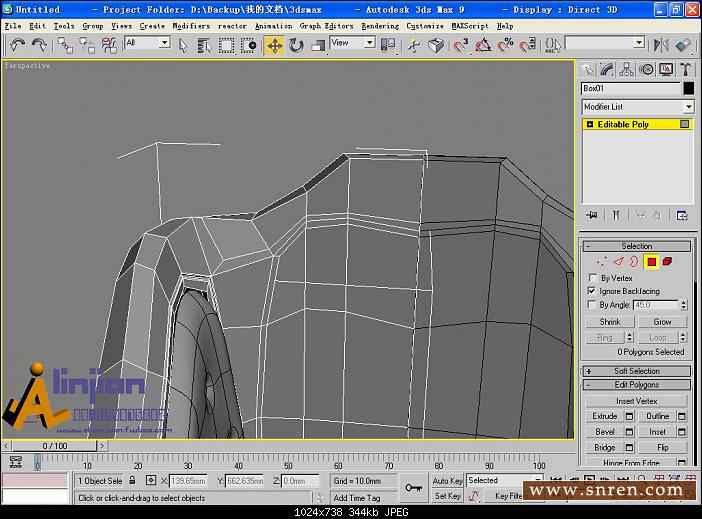Uncheck Ignore Backfacing option

coord(592,291)
